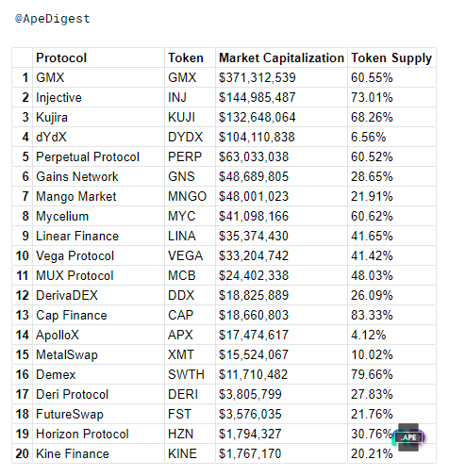Select the GMX protocol cell
The image size is (449, 476).
click(x=98, y=77)
